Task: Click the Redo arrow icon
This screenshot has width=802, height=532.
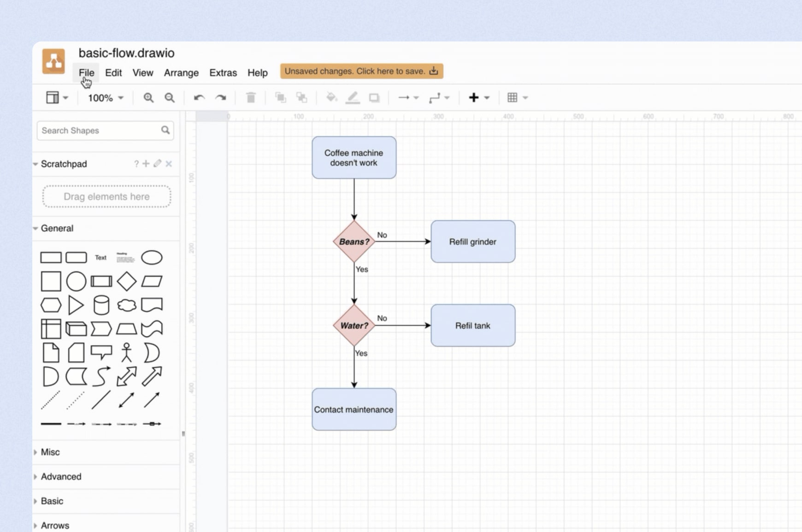Action: 221,98
